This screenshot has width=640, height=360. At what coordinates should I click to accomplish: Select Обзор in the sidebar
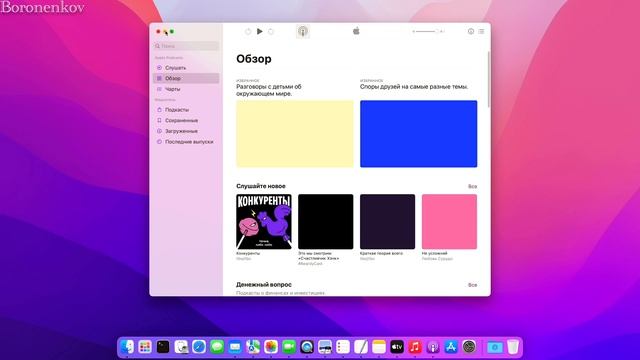pyautogui.click(x=186, y=78)
